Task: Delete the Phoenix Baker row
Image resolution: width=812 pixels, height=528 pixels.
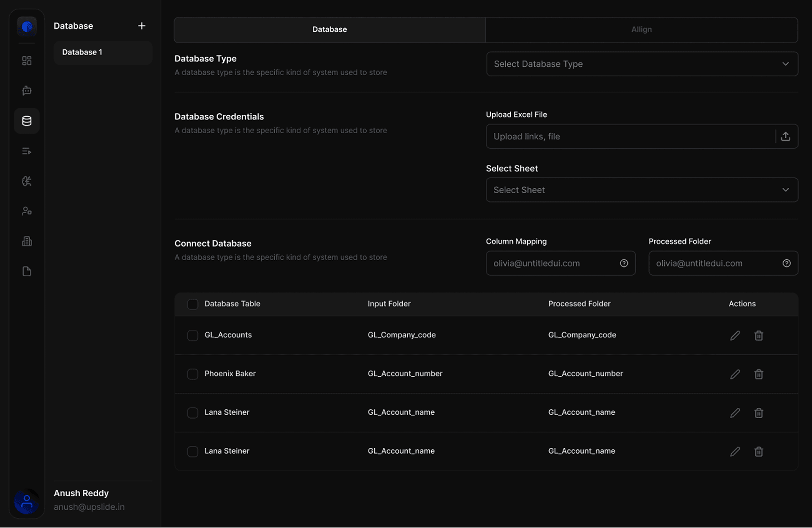Action: pos(758,374)
